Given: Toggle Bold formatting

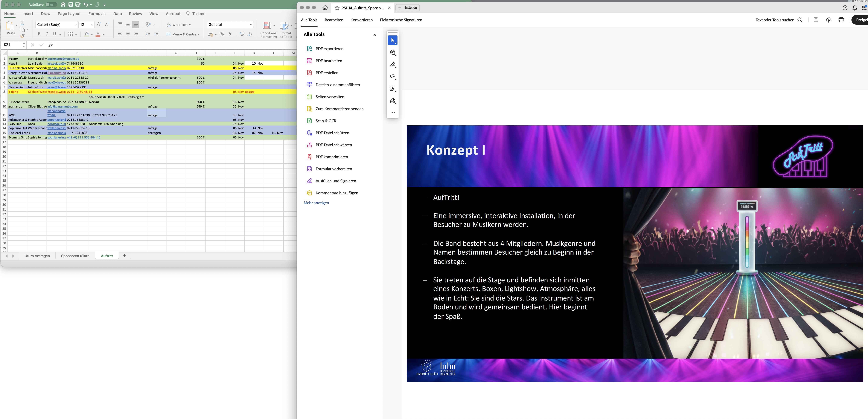Looking at the screenshot, I should [x=39, y=34].
